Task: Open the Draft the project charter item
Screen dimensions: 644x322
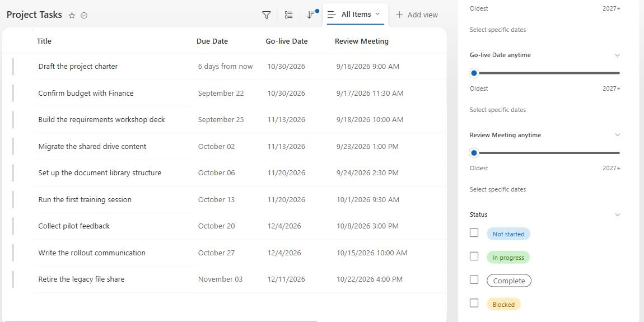Action: coord(78,67)
